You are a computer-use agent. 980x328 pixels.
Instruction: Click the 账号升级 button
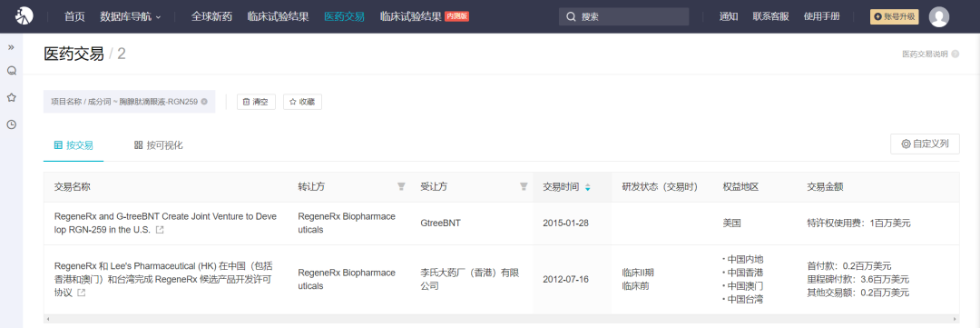(895, 17)
